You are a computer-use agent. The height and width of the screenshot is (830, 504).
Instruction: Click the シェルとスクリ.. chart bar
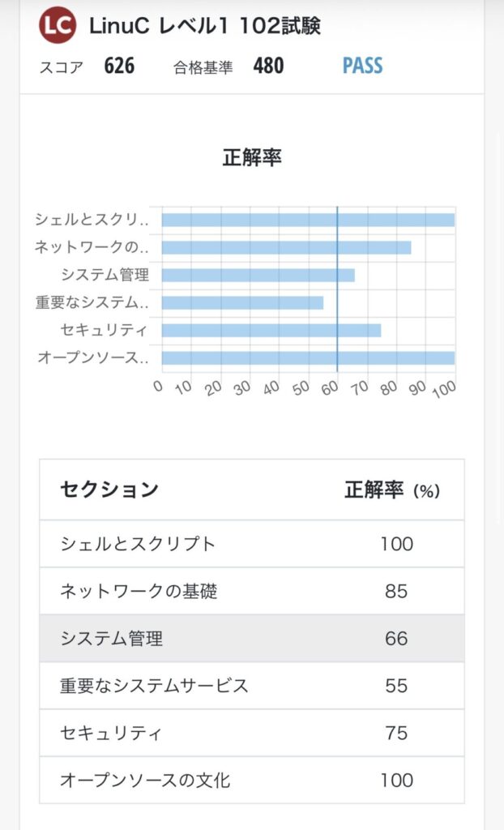click(308, 220)
